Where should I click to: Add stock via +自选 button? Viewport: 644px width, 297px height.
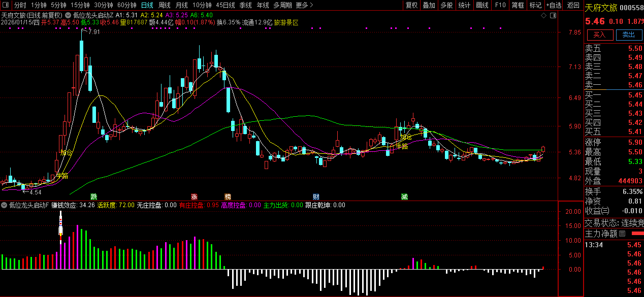554,5
